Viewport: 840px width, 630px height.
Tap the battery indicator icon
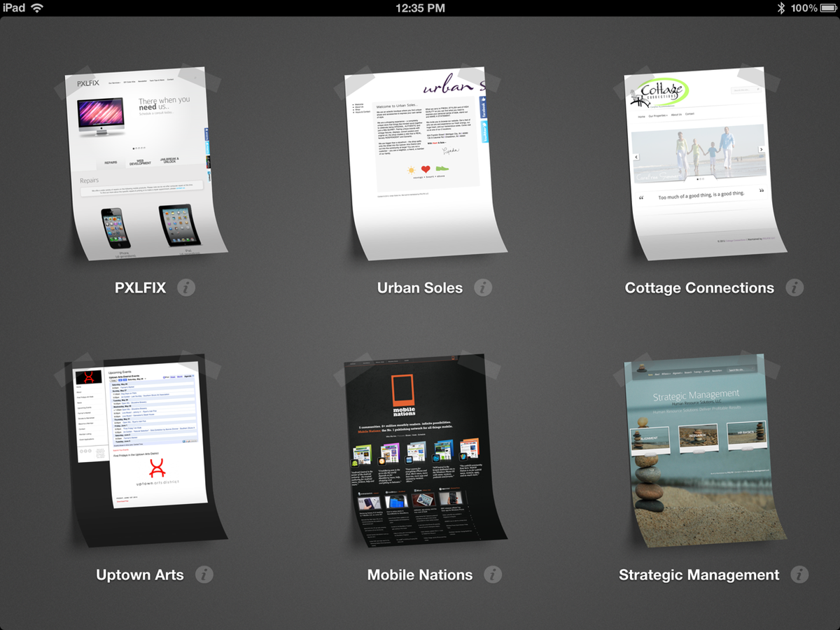point(829,8)
